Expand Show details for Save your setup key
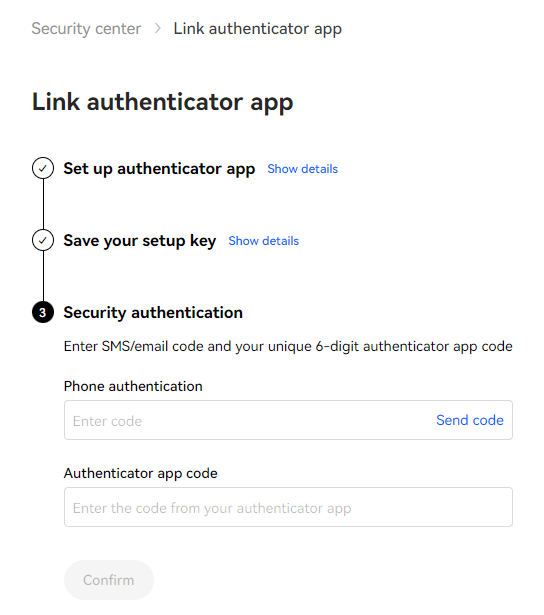Screen dimensions: 544x615 tap(264, 241)
